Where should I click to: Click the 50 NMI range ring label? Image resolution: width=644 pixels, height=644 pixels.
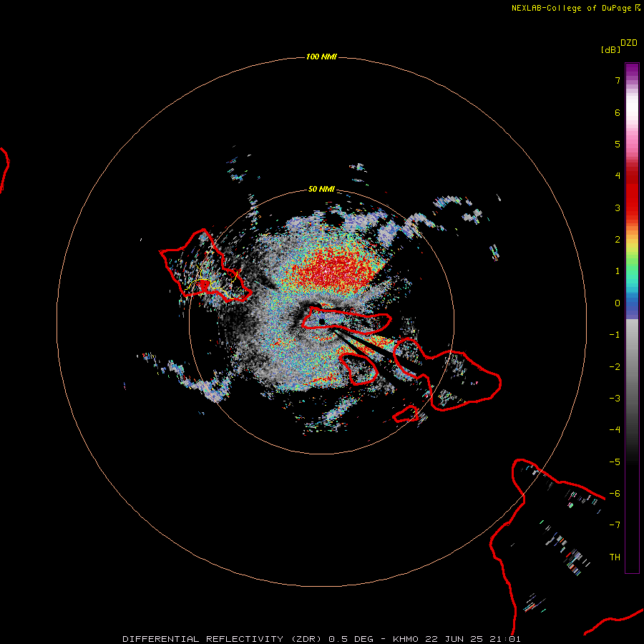[x=321, y=189]
